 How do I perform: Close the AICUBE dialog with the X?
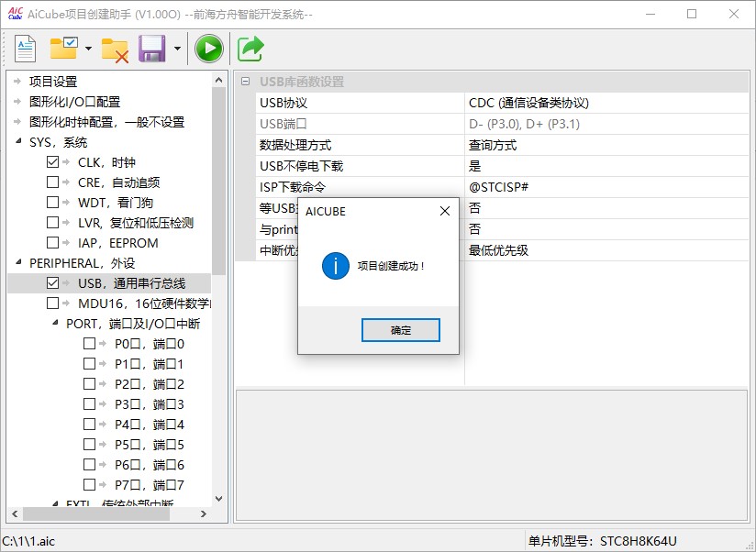coord(445,211)
